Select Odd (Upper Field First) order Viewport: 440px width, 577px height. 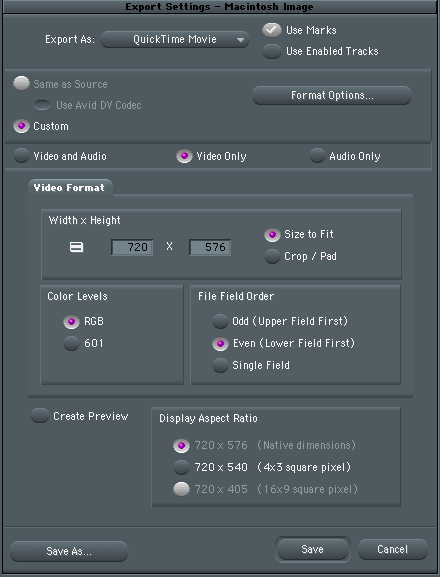220,321
